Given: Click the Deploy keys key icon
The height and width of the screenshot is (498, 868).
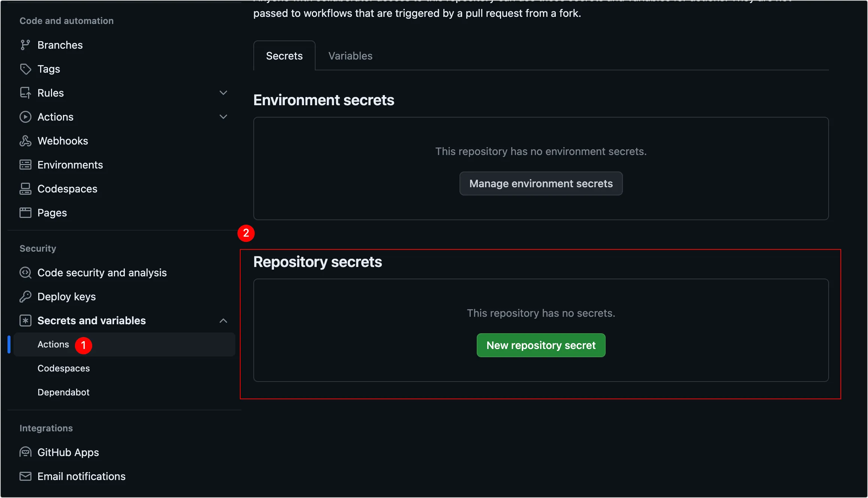Looking at the screenshot, I should [x=25, y=297].
